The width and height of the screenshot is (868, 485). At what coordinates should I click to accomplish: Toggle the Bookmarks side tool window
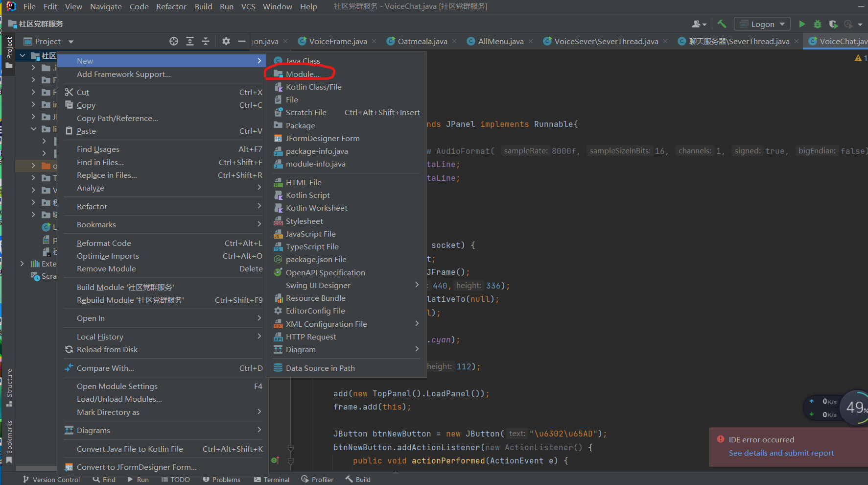pyautogui.click(x=9, y=442)
